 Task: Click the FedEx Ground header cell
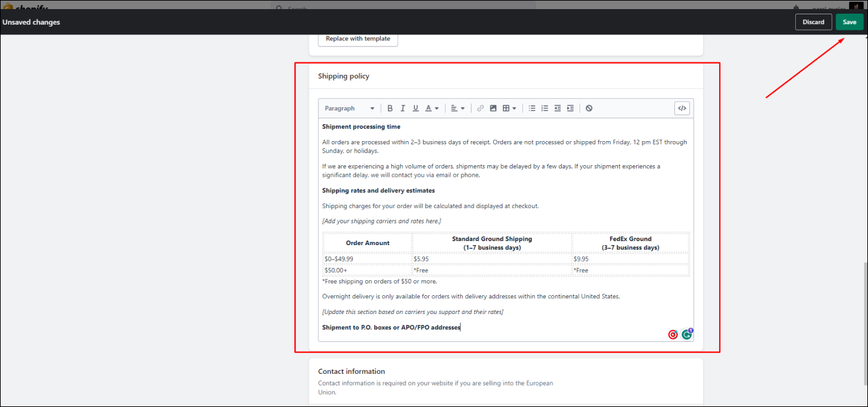coord(630,243)
